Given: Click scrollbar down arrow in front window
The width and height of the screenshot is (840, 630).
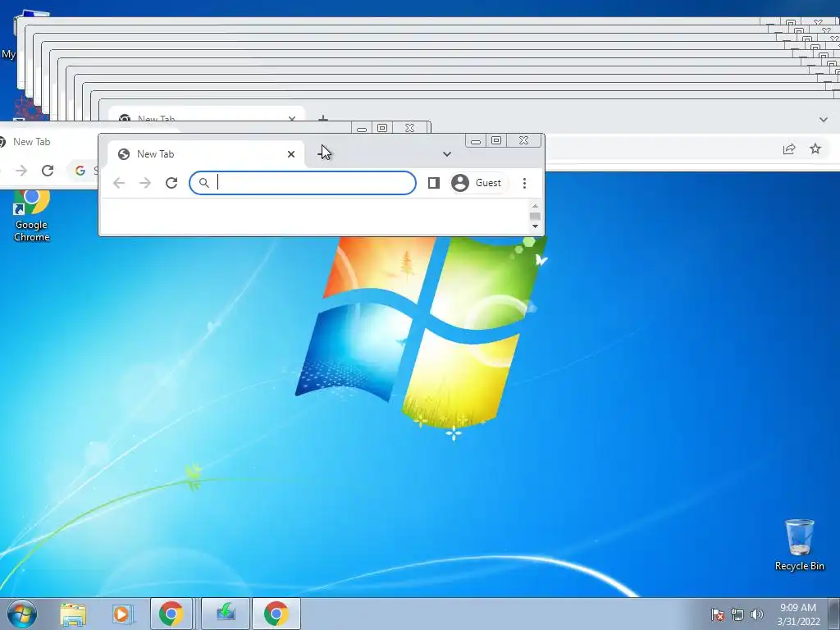Looking at the screenshot, I should [x=535, y=226].
